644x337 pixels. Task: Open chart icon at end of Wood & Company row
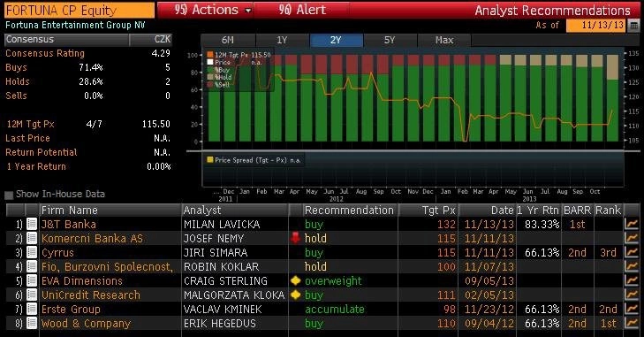(x=632, y=324)
